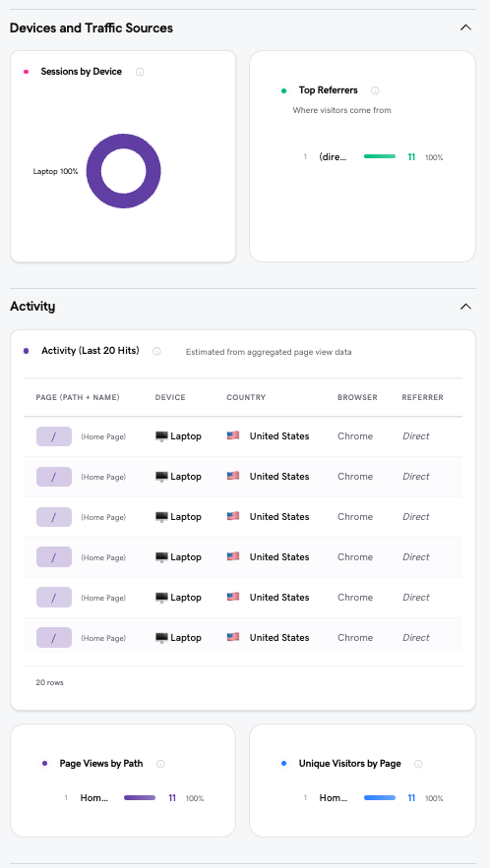Screen dimensions: 490x868
Task: Sort by DEVICE column header
Action: 170,397
